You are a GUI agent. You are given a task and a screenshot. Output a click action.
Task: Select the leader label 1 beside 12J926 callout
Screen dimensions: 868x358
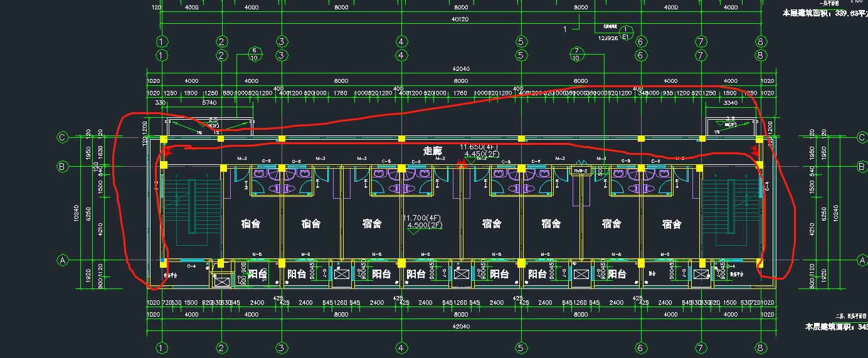click(x=565, y=28)
